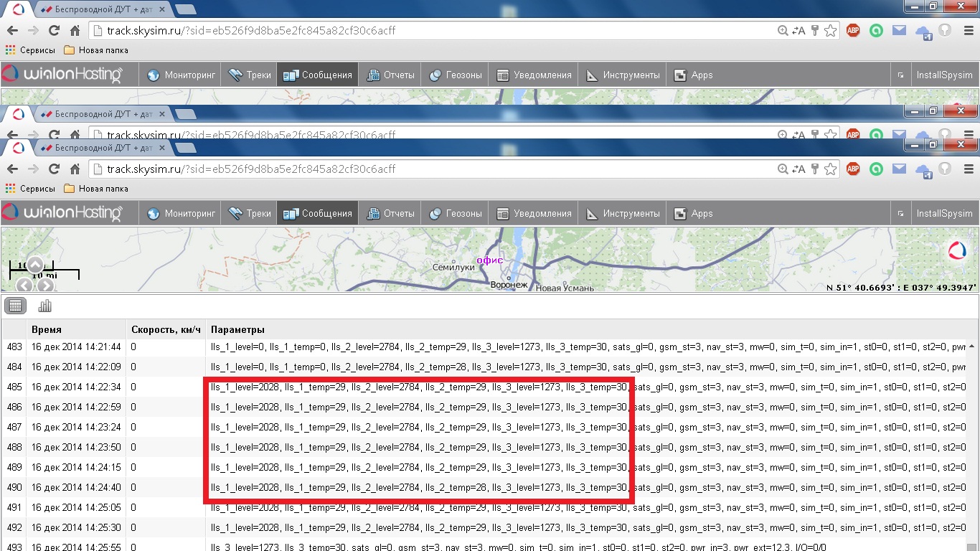Viewport: 980px width, 551px height.
Task: Open the Сообщения tab
Action: pyautogui.click(x=318, y=214)
